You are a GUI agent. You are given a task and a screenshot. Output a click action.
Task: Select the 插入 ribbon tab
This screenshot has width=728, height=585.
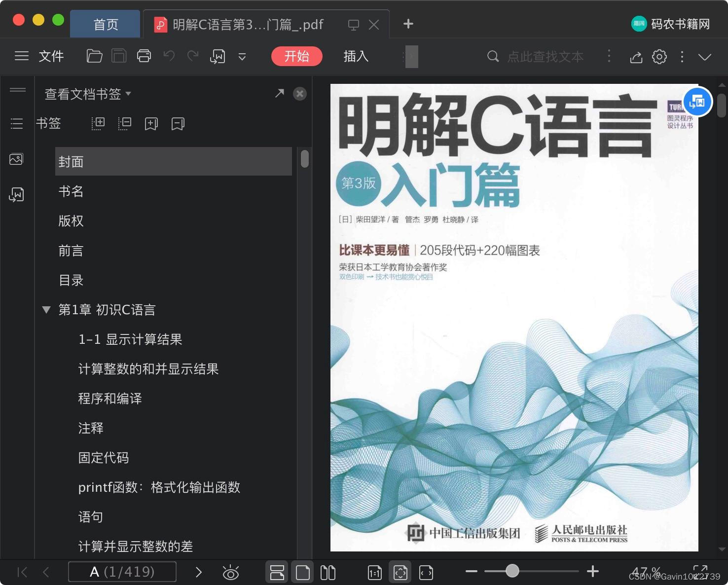pos(356,56)
